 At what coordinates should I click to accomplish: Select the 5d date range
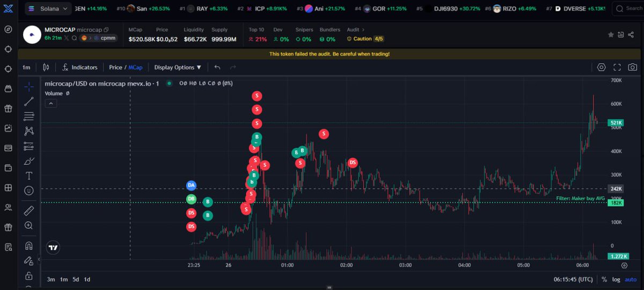tap(76, 279)
